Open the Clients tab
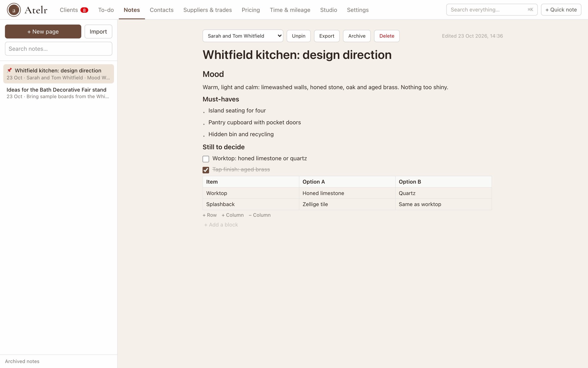 click(x=74, y=10)
